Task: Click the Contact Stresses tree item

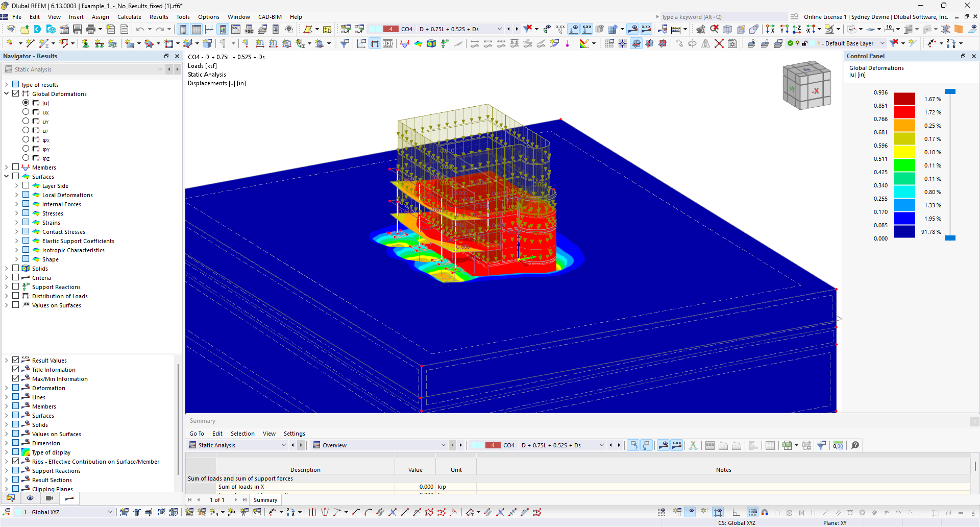Action: click(x=64, y=232)
